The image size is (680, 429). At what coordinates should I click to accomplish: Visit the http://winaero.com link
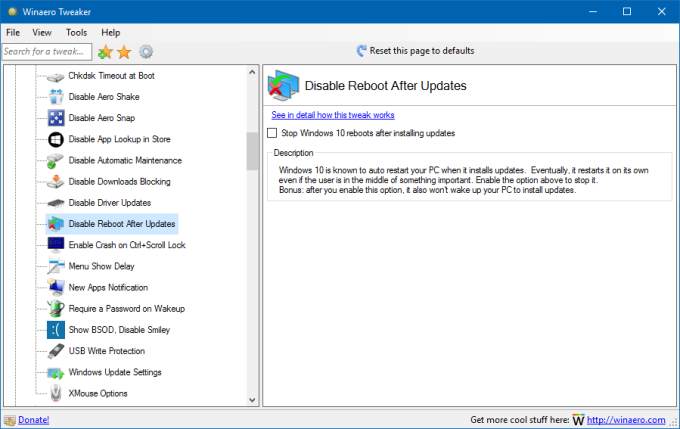click(x=626, y=420)
